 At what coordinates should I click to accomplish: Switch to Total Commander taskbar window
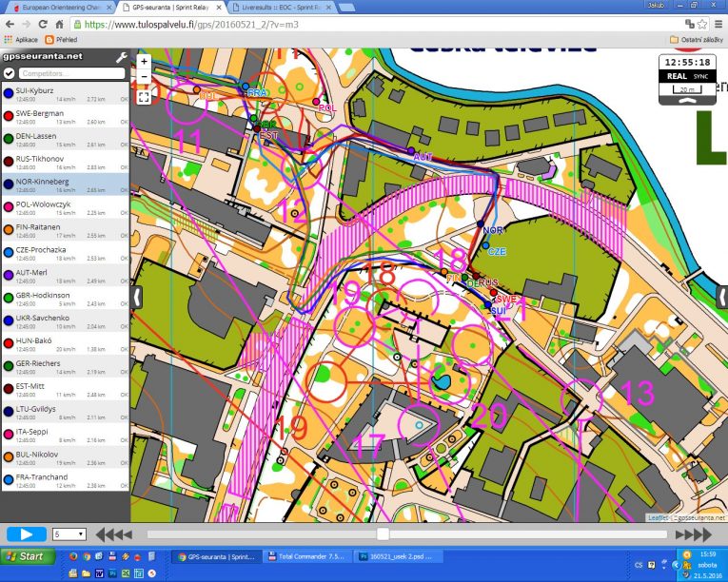pyautogui.click(x=306, y=556)
